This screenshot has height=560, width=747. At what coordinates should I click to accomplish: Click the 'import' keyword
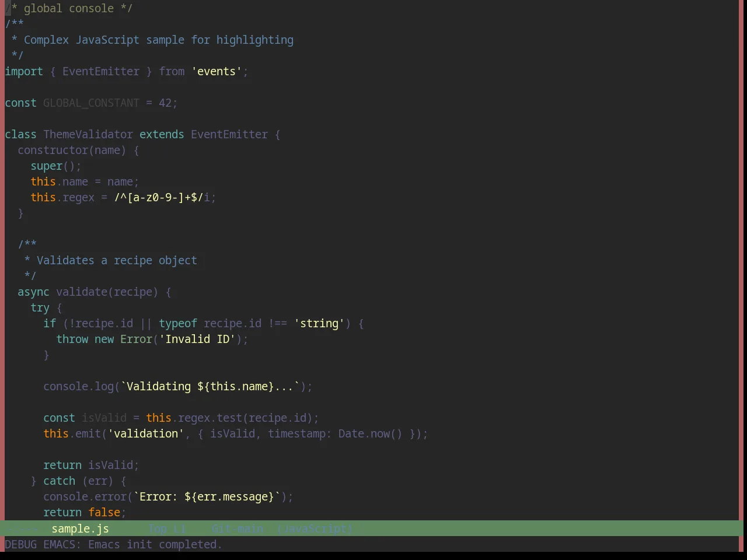[24, 71]
